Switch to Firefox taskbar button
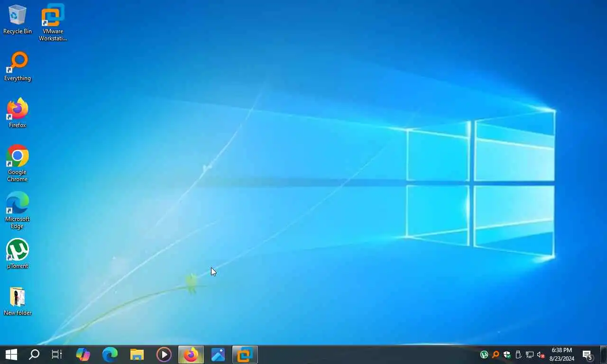Viewport: 607px width, 364px height. 191,355
